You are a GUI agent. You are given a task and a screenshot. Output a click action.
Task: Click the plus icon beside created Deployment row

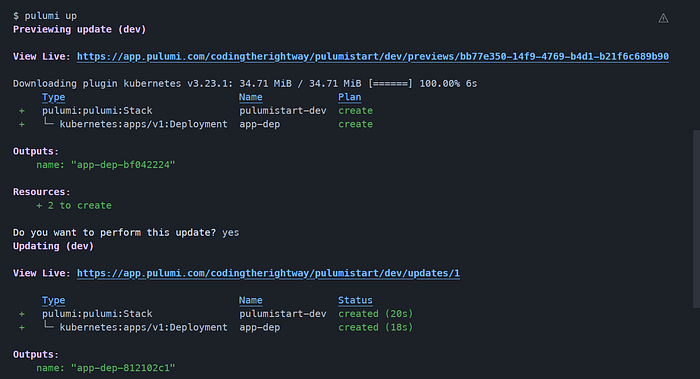coord(22,328)
